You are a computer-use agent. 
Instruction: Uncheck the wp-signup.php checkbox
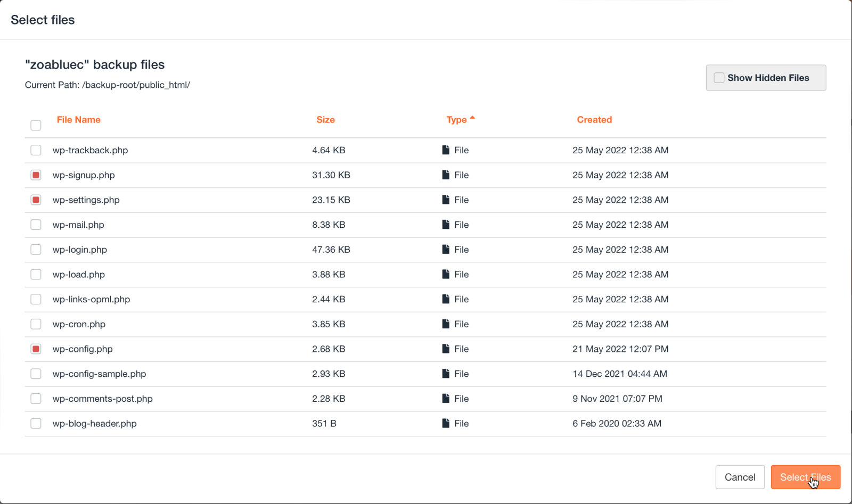(36, 175)
